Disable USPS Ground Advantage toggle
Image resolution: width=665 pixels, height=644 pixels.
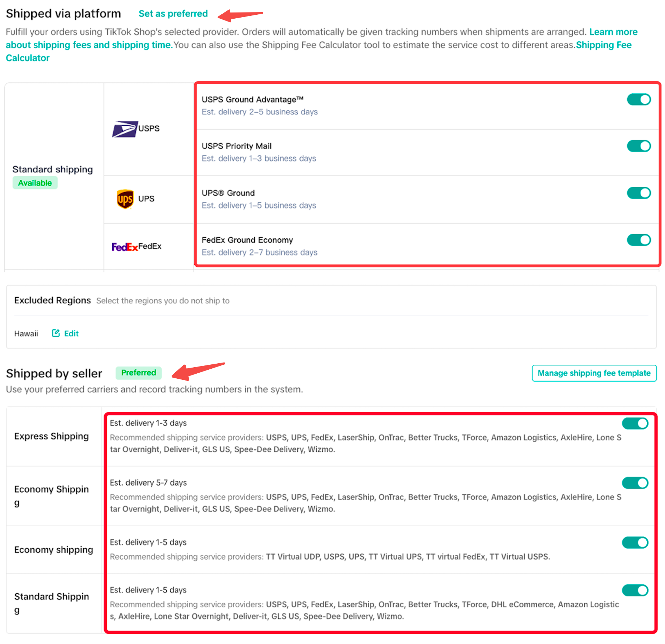click(x=638, y=100)
